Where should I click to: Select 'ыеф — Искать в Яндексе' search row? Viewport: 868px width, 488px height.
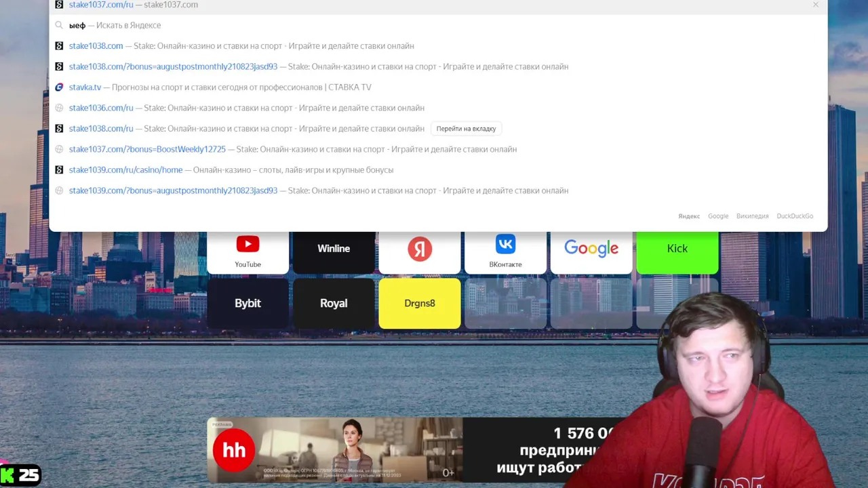tap(438, 25)
